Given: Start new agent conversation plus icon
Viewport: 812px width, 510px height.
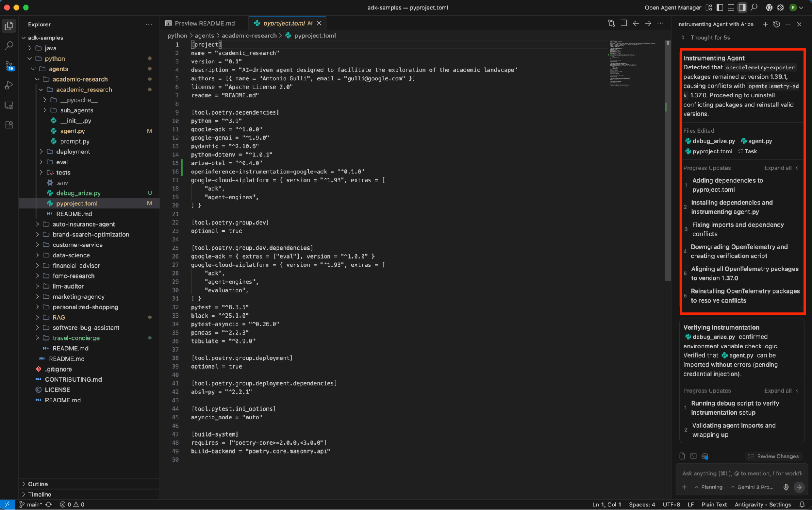Looking at the screenshot, I should [765, 24].
